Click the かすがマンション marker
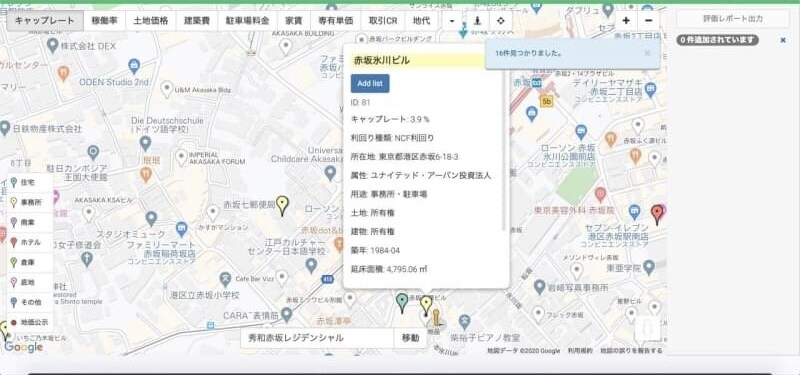 coord(213,213)
